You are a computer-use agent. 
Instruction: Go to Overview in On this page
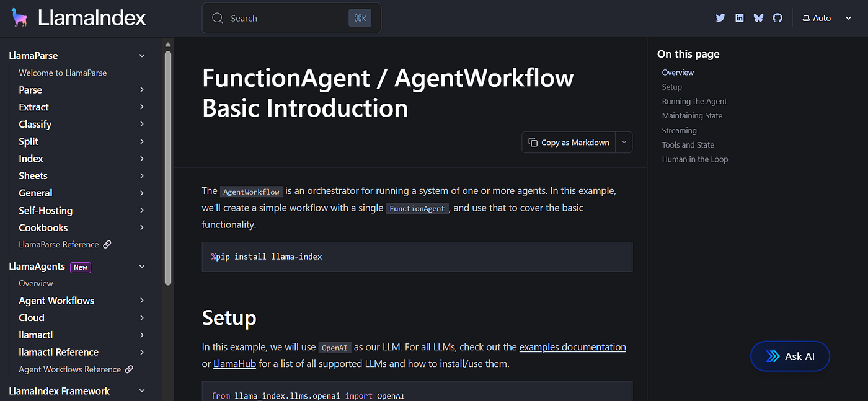tap(678, 73)
